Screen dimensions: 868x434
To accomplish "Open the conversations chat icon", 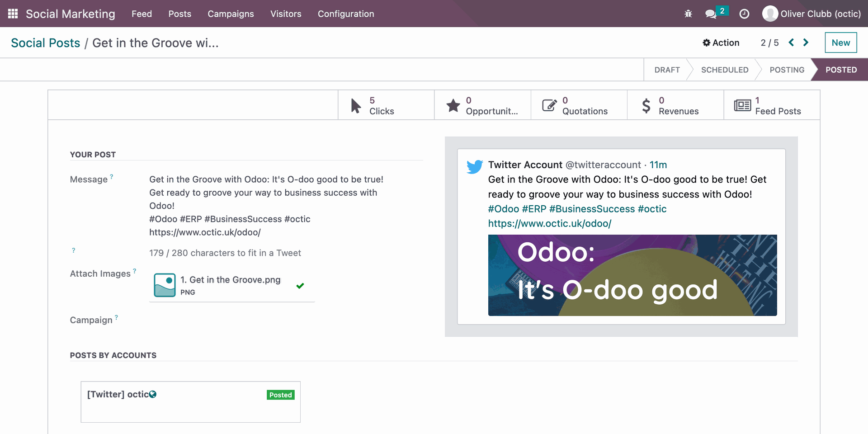I will (711, 14).
